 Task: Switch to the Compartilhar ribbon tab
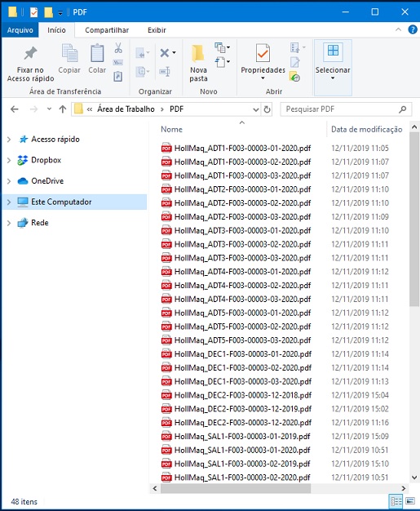pos(107,30)
